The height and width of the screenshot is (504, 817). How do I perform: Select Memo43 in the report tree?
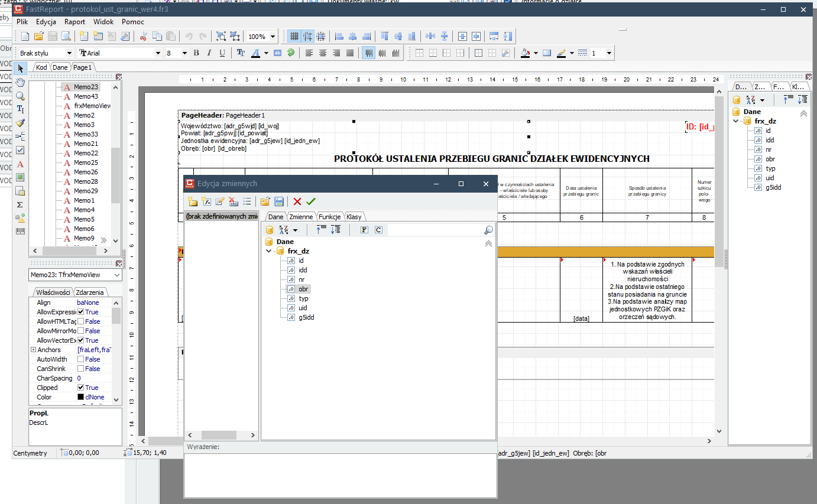[x=86, y=96]
